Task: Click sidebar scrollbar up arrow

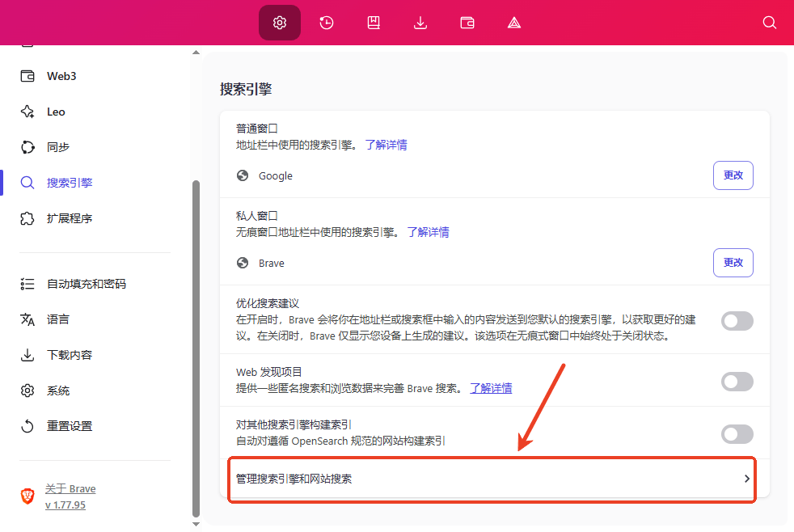Action: coord(196,52)
